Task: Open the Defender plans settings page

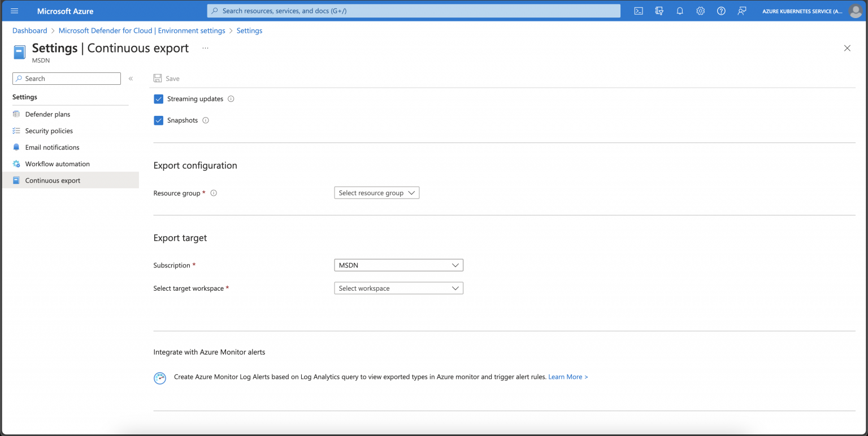Action: coord(47,114)
